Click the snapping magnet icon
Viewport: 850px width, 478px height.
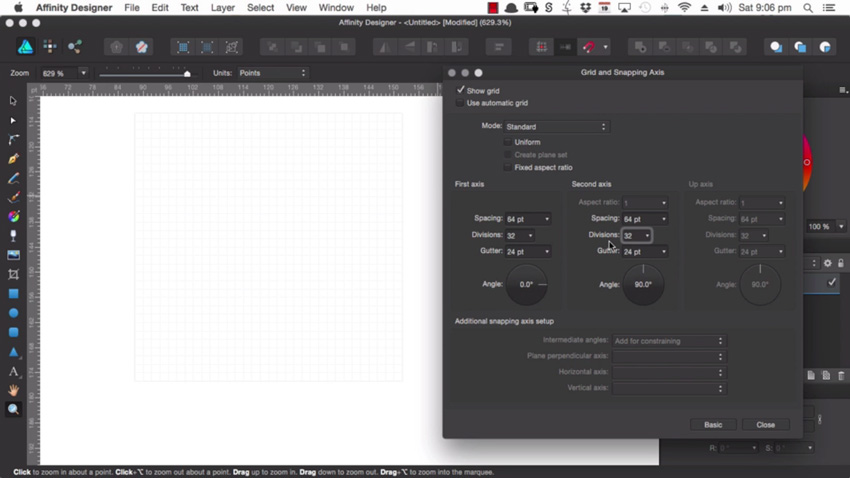pos(589,47)
